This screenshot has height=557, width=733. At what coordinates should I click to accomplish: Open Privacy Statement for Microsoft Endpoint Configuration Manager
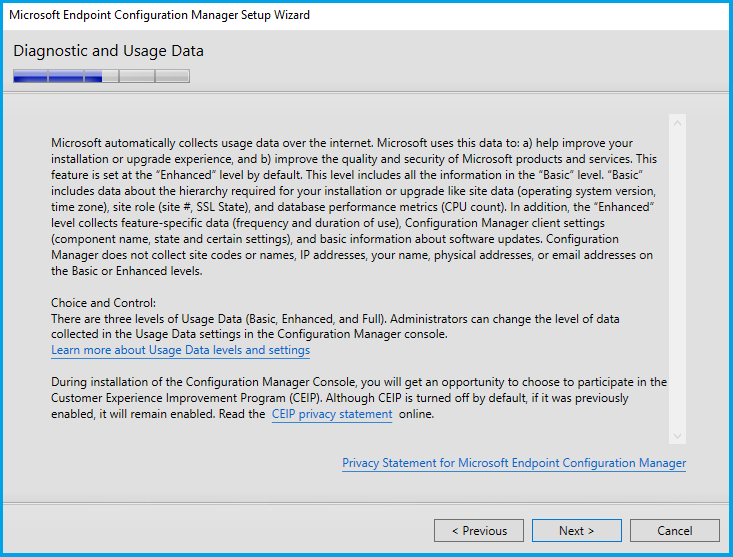tap(514, 463)
